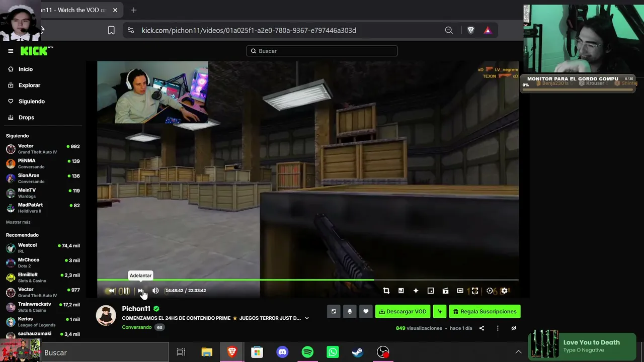This screenshot has height=362, width=644.
Task: Open Task View on the taskbar
Action: coord(181,352)
